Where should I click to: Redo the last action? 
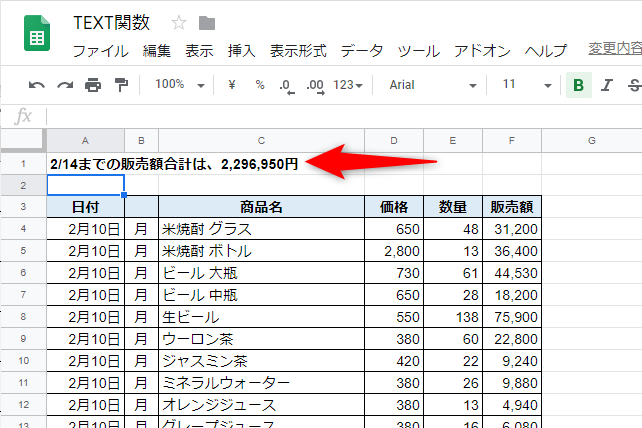pos(65,85)
